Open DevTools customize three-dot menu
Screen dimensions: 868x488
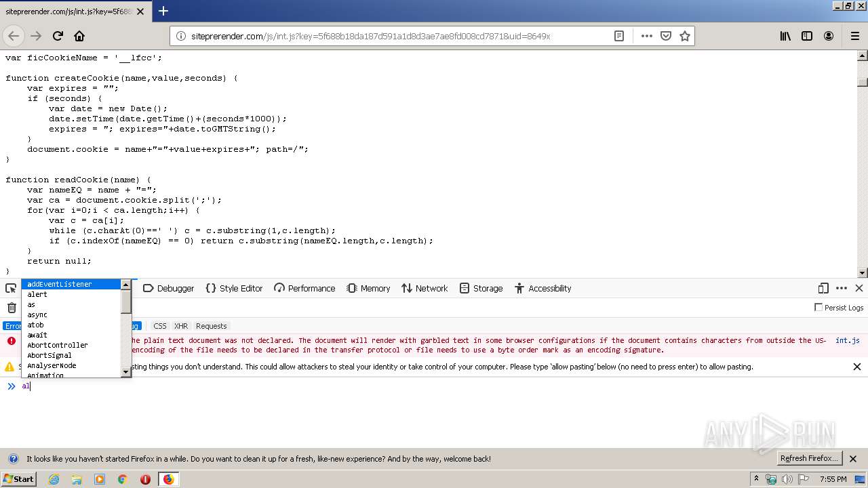[x=842, y=288]
